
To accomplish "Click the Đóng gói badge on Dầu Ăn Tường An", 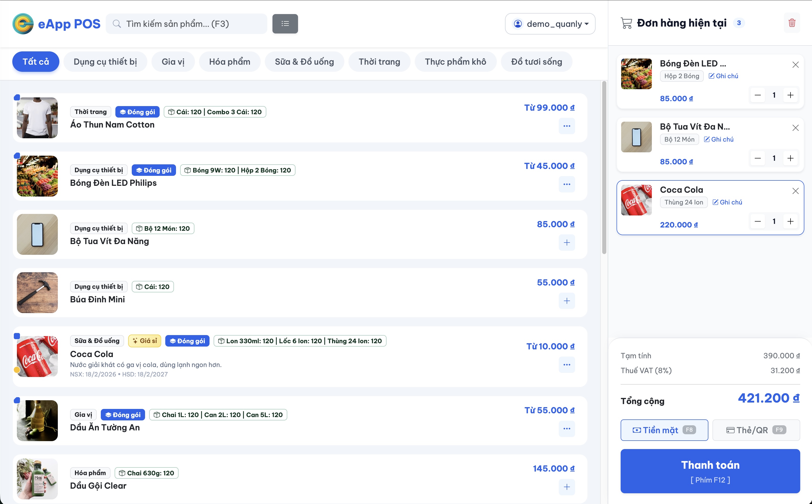I will (123, 415).
